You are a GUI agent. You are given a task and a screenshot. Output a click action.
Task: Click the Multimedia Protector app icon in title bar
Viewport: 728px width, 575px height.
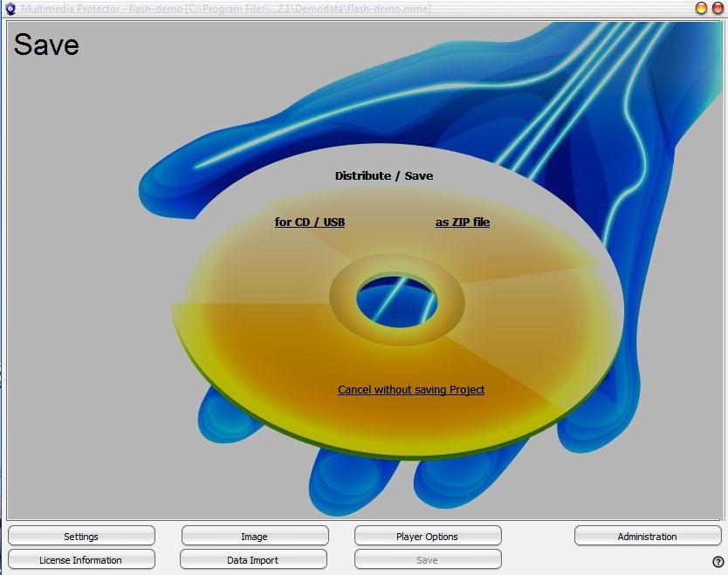[x=10, y=9]
